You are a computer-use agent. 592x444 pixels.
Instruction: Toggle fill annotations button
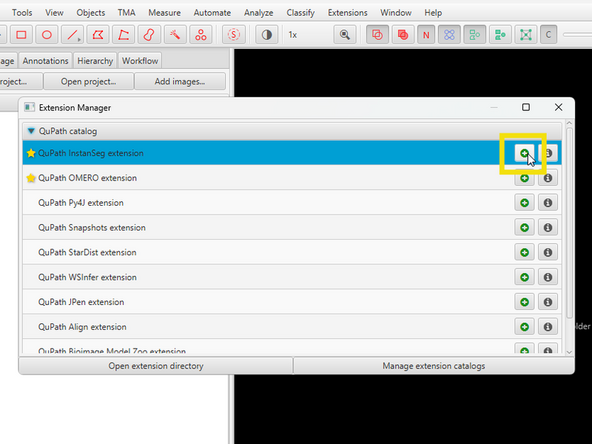click(403, 35)
